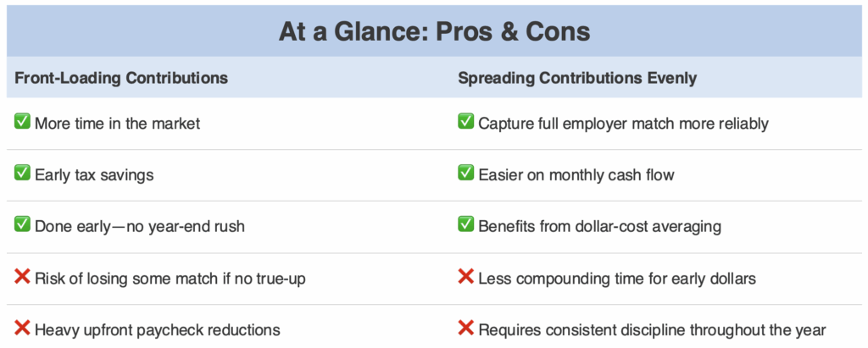Click red X beside Less compounding time

[465, 277]
